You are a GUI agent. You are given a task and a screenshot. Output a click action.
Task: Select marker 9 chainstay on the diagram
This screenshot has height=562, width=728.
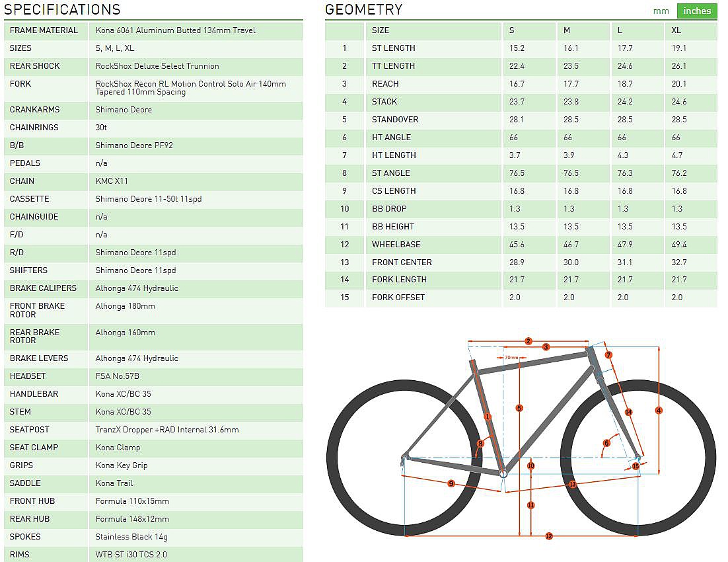point(451,483)
